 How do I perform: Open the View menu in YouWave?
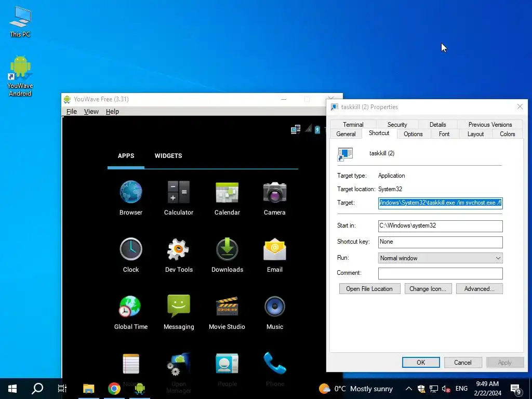tap(91, 111)
